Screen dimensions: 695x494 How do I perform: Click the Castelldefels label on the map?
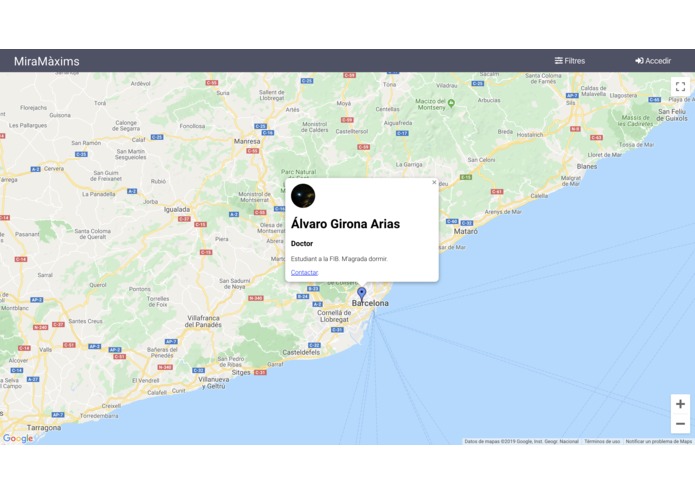301,352
